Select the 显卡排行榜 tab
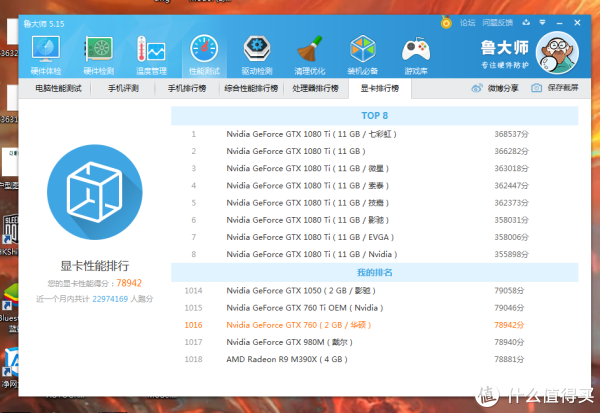The width and height of the screenshot is (600, 413). coord(380,88)
